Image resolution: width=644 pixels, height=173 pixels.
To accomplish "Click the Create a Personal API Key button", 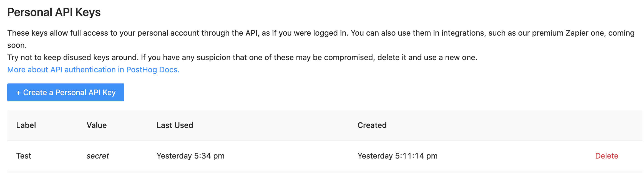I will coord(66,92).
